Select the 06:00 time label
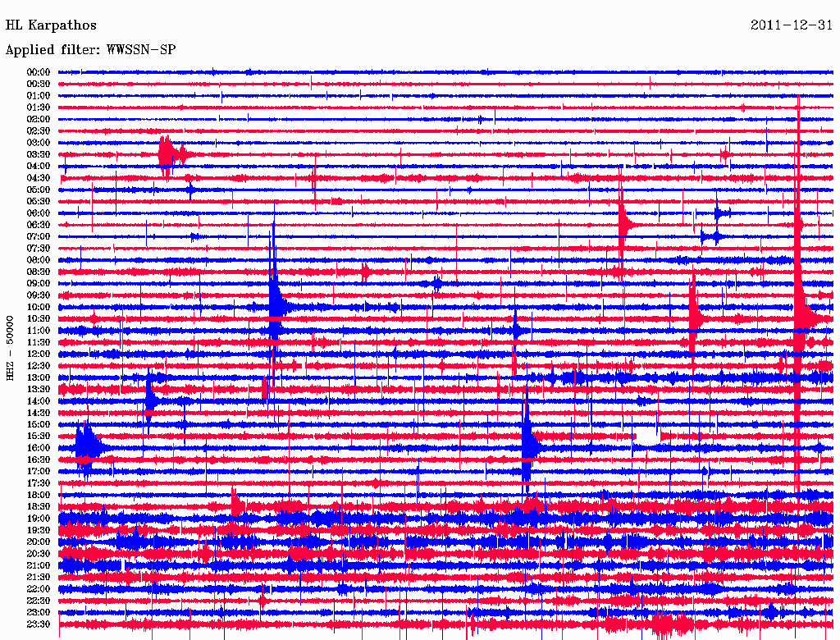 [38, 213]
